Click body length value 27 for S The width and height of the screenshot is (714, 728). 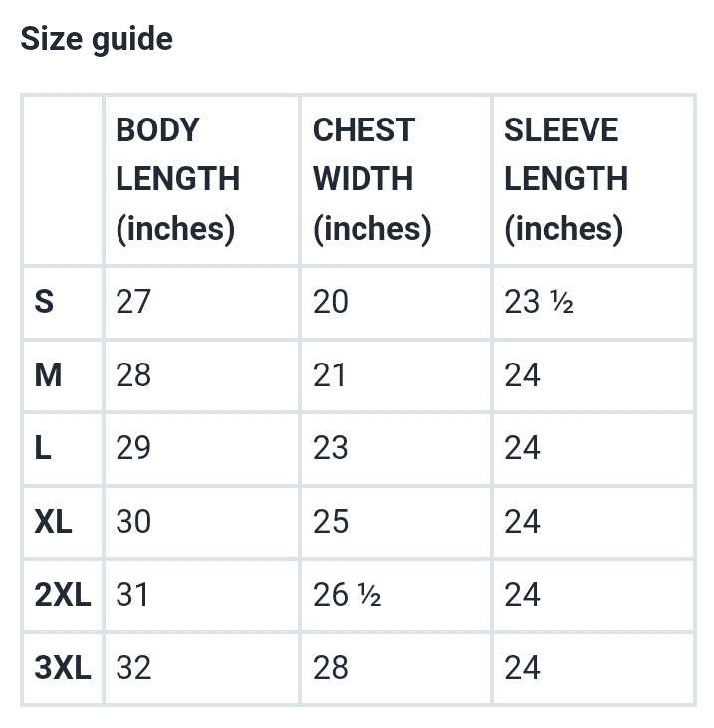[x=133, y=302]
